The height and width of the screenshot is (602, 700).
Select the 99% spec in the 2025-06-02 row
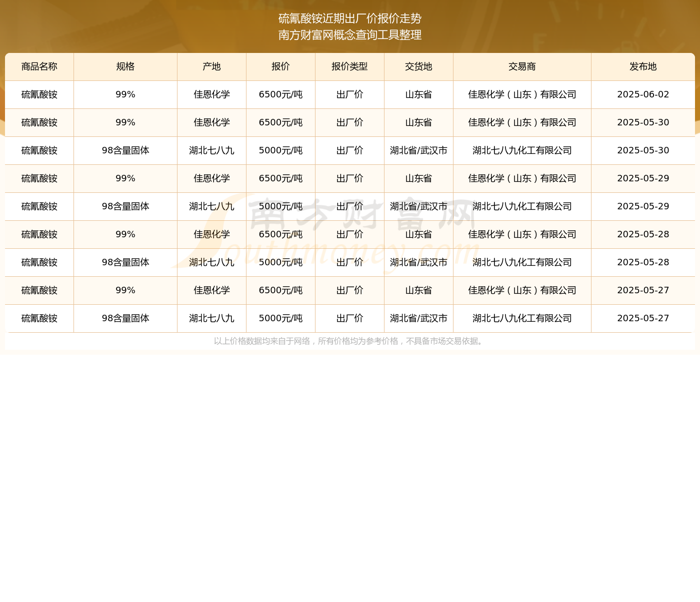click(125, 94)
